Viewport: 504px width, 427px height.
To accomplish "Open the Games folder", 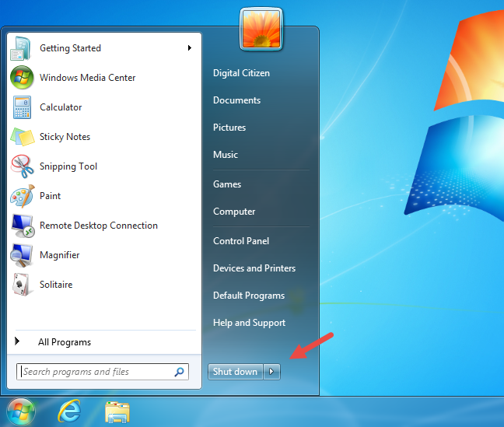I will pos(227,184).
